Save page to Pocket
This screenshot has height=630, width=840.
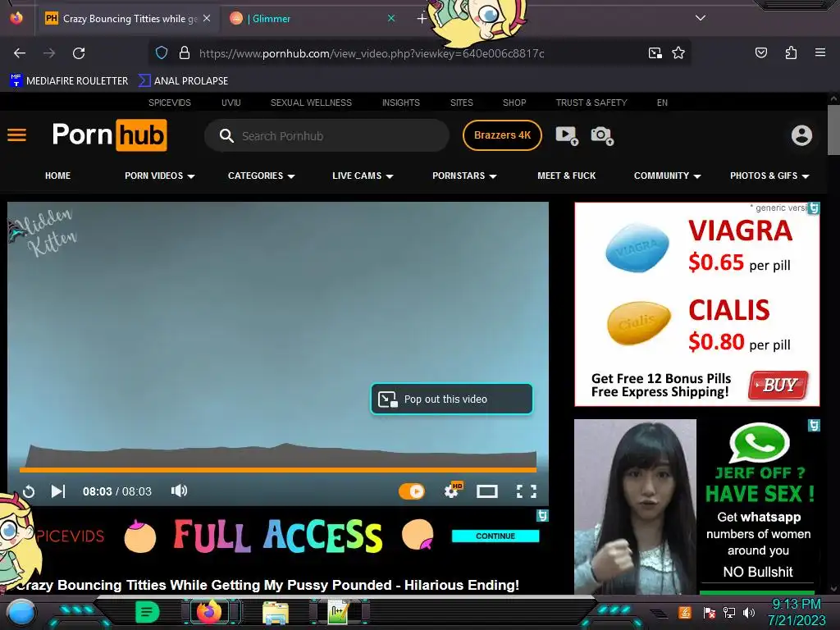760,52
